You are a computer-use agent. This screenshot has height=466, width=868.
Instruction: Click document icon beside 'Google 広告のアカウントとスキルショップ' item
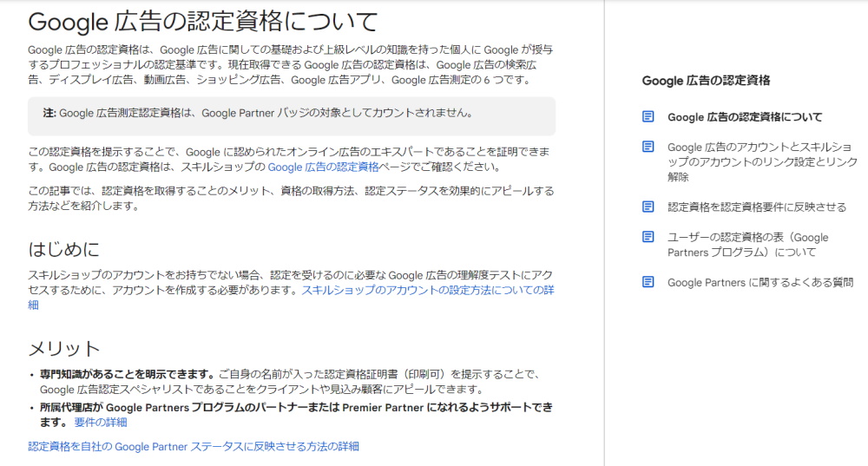648,147
